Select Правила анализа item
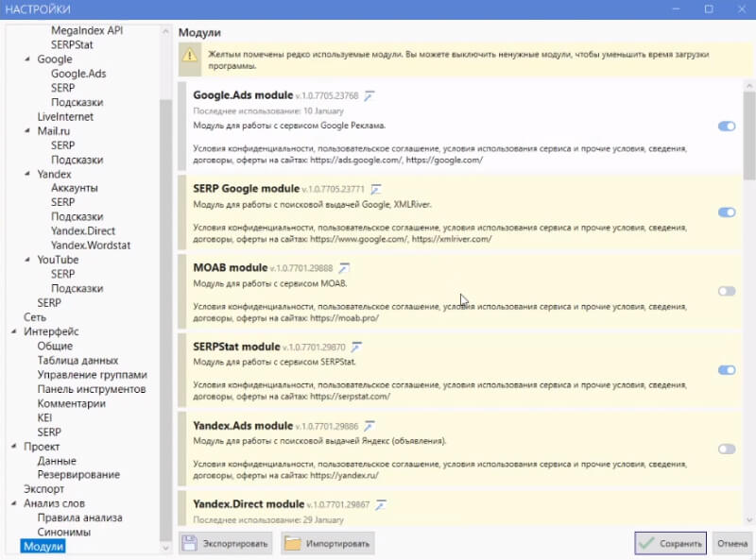 [79, 518]
